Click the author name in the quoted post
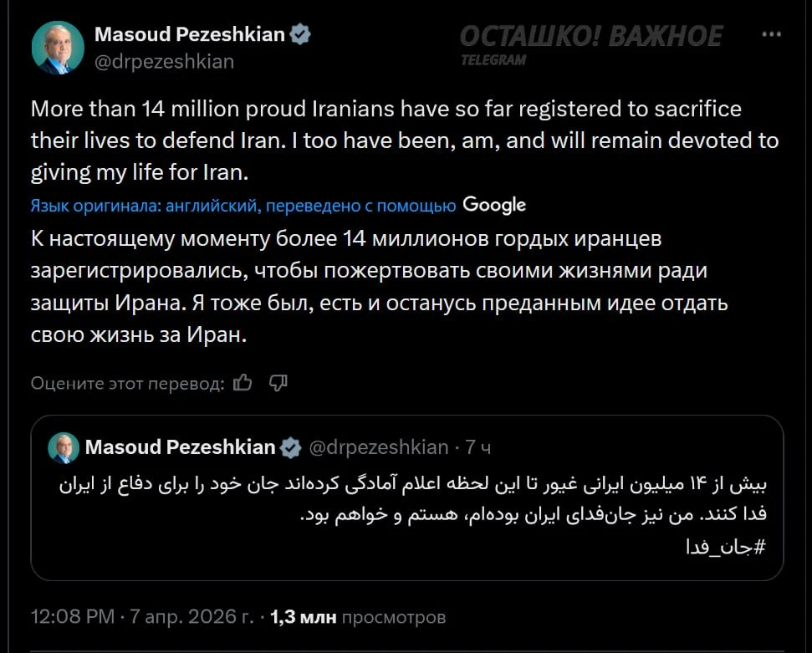 180,447
